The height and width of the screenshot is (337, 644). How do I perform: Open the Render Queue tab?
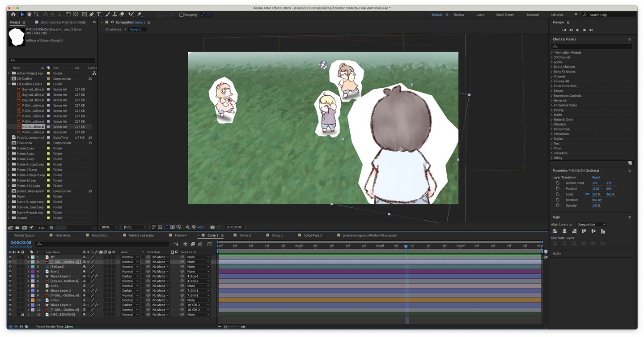point(24,235)
